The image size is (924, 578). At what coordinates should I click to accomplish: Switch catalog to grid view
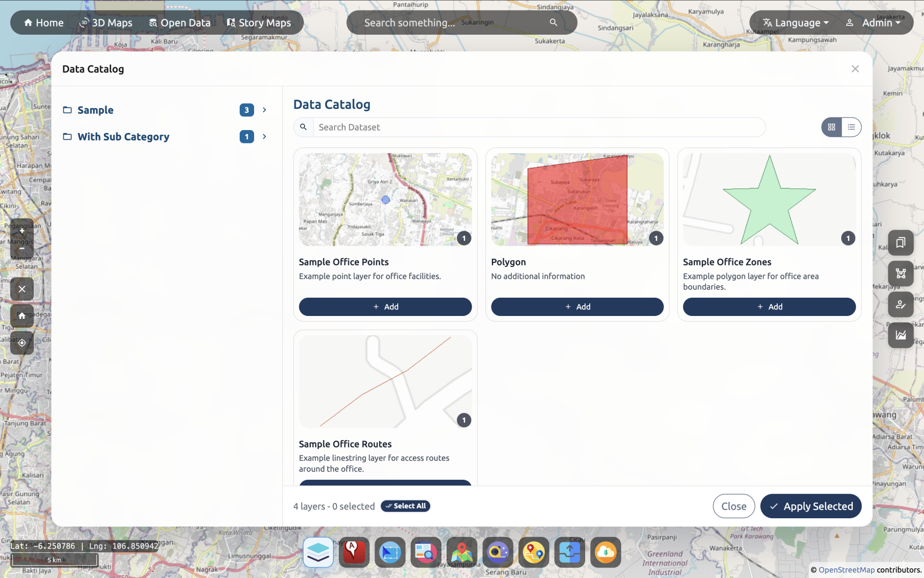[x=832, y=127]
